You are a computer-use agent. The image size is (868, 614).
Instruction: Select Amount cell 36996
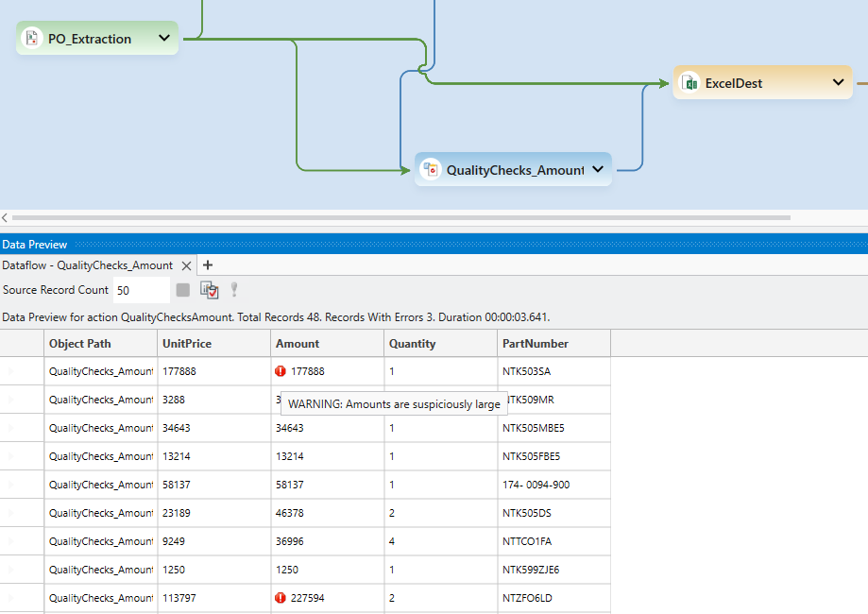[328, 541]
